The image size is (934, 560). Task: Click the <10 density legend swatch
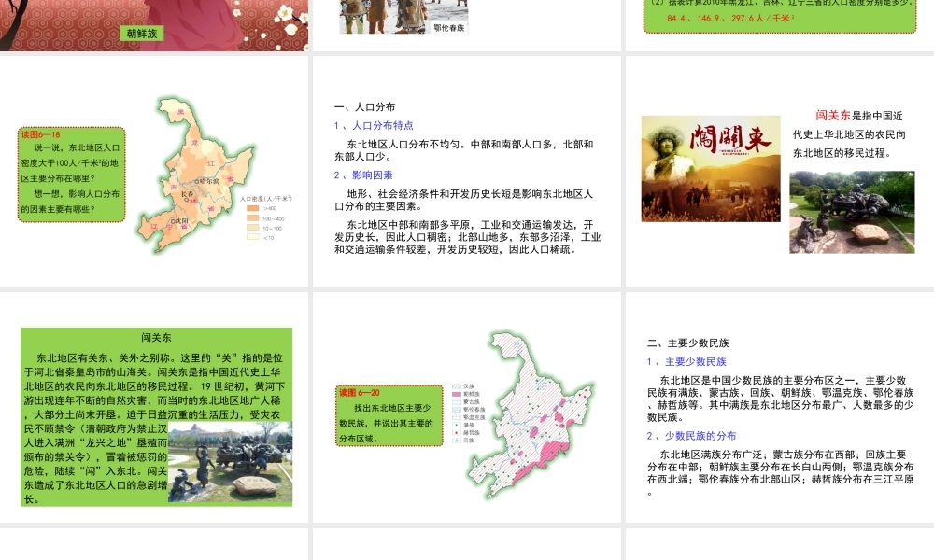[252, 237]
